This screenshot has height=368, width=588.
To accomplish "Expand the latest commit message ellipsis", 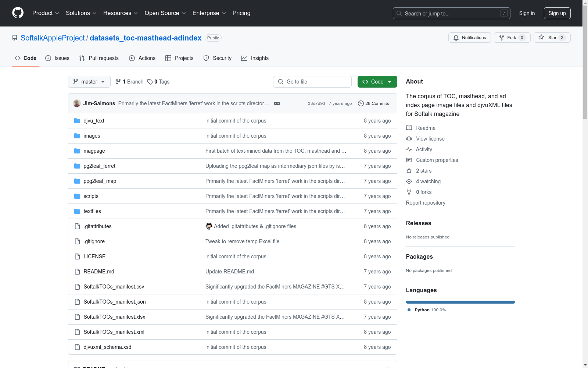I will (x=277, y=103).
